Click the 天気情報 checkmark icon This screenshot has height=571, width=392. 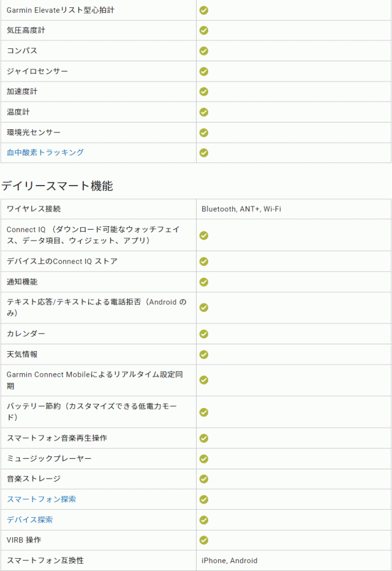(x=204, y=355)
